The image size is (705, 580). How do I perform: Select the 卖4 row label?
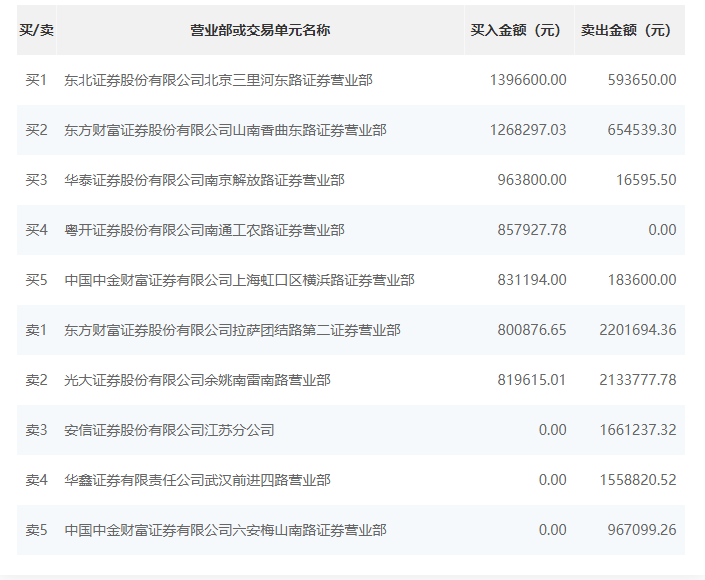point(36,480)
